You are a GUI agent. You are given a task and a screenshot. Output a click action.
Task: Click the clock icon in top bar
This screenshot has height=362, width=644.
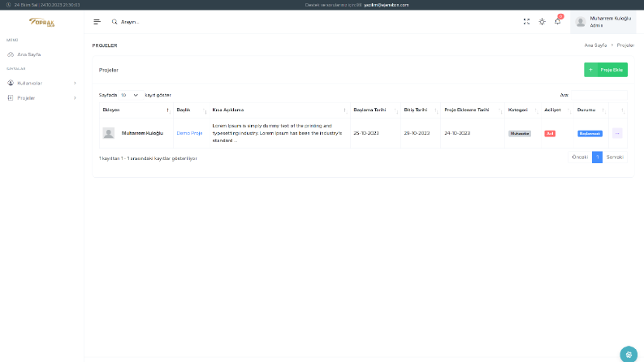pyautogui.click(x=8, y=5)
